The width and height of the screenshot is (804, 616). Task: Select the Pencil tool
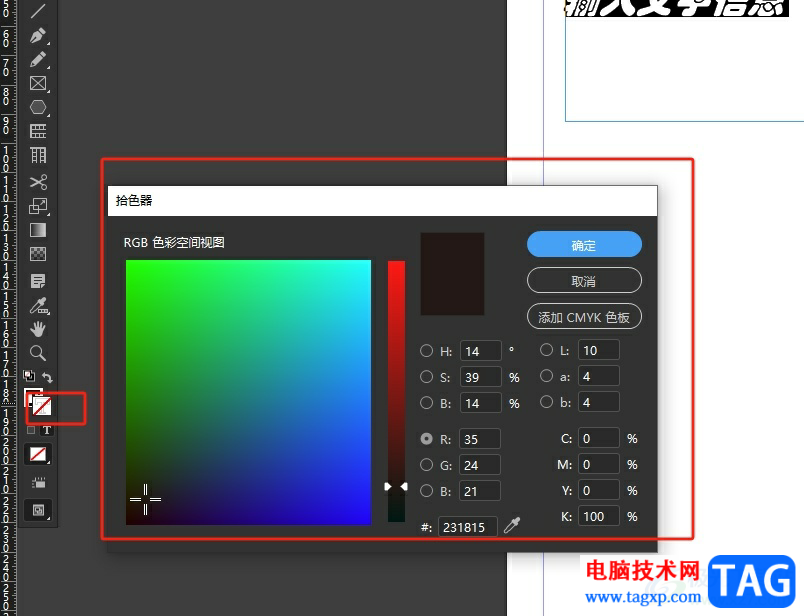[x=38, y=59]
